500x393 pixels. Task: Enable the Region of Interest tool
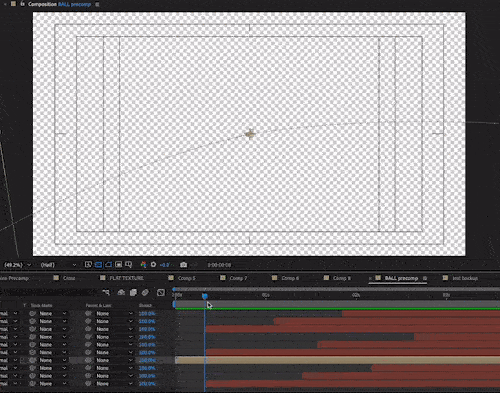(118, 265)
